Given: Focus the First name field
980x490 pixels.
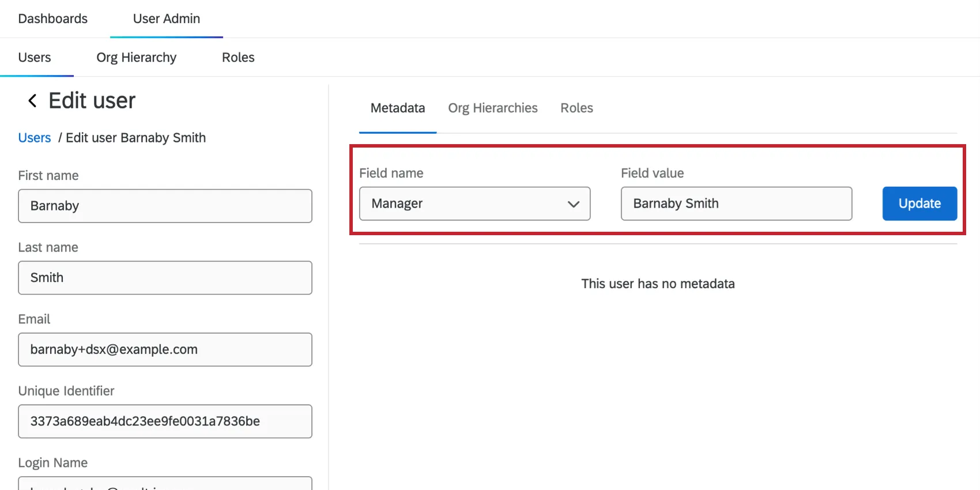Looking at the screenshot, I should [x=165, y=206].
